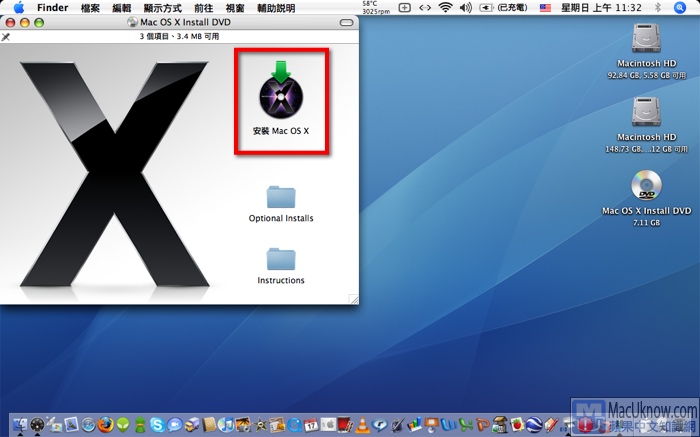Image resolution: width=700 pixels, height=437 pixels.
Task: Click the battery status icon
Action: click(x=503, y=8)
